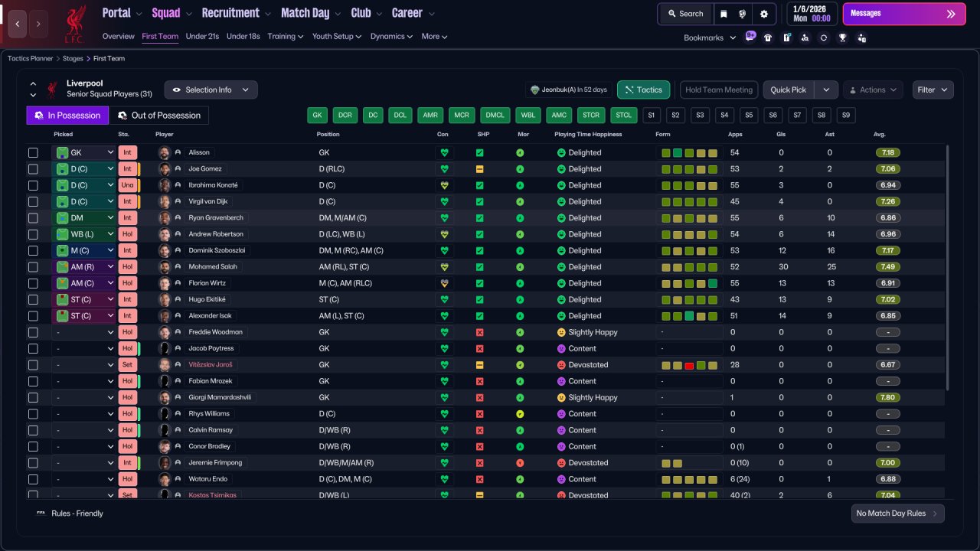Click the player search scouting shortcut icon
Image resolution: width=980 pixels, height=551 pixels.
pyautogui.click(x=805, y=37)
